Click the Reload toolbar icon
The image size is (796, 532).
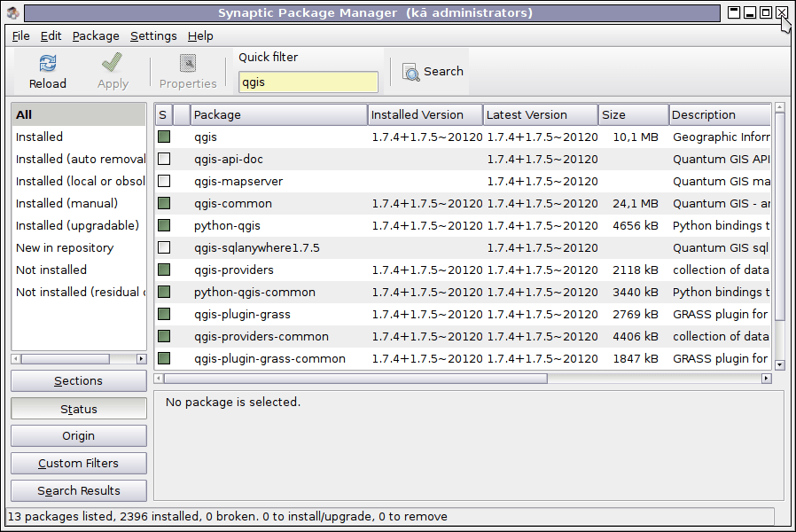(48, 64)
